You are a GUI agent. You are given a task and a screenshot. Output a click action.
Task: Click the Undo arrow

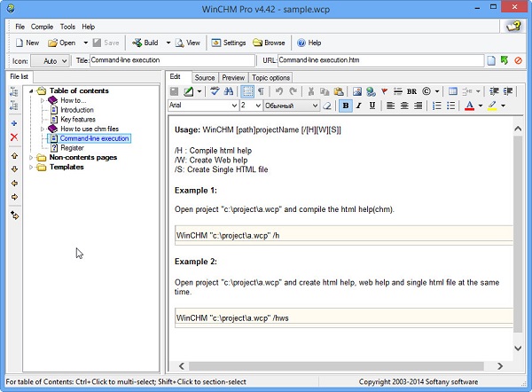[279, 91]
